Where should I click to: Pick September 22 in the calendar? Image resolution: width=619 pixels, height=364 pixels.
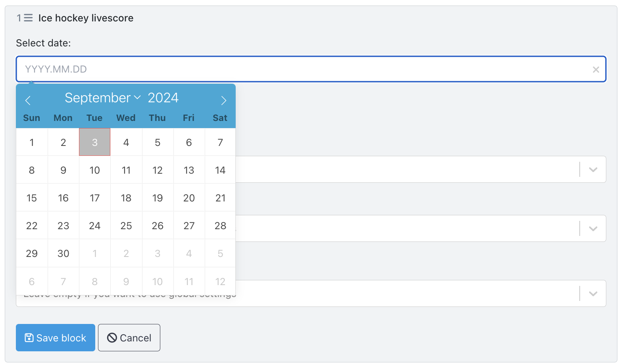point(32,226)
